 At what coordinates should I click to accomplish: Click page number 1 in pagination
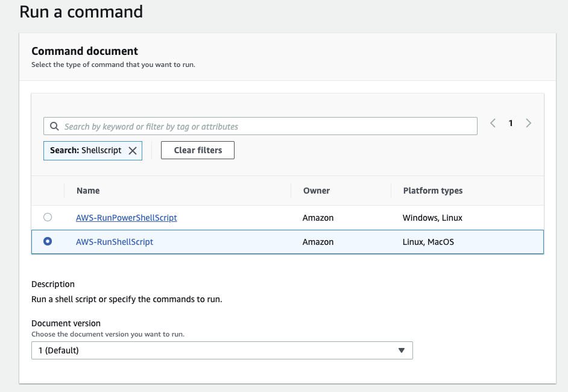click(511, 123)
